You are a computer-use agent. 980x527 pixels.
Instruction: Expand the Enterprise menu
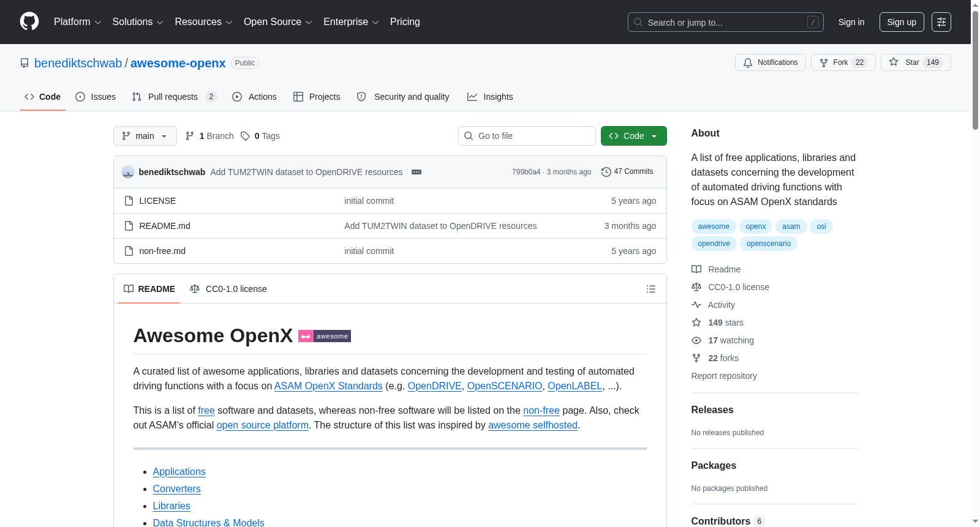pyautogui.click(x=351, y=22)
